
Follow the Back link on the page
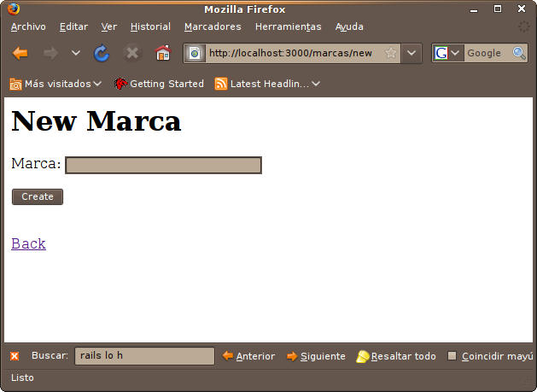[x=28, y=243]
